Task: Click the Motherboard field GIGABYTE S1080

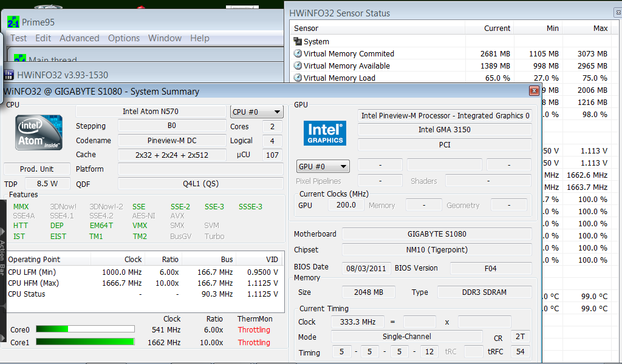Action: click(437, 234)
